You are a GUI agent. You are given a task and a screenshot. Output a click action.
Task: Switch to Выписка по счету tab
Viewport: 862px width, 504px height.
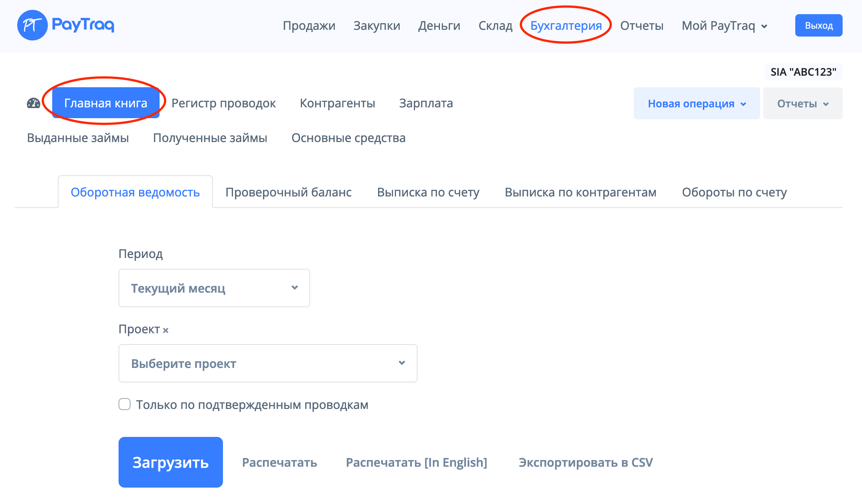tap(428, 192)
